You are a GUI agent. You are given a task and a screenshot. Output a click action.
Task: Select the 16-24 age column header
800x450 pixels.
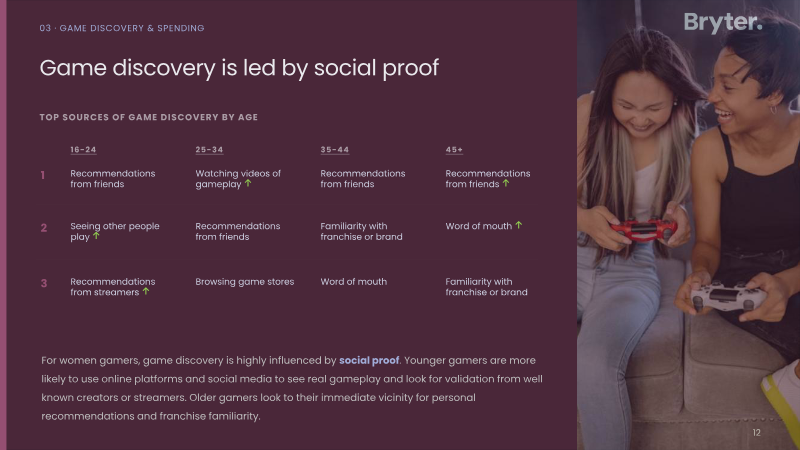(83, 149)
